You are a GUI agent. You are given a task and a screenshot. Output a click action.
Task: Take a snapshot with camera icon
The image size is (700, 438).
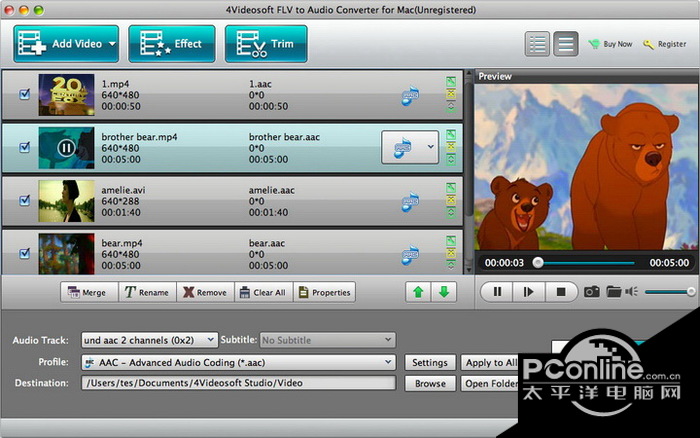592,292
